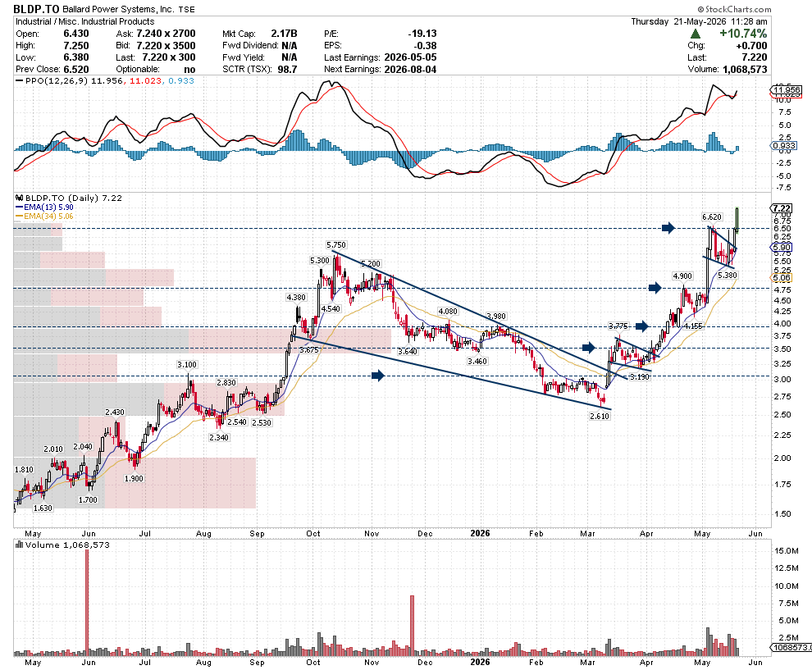Click Industrial / Misc. Industrial Products text
This screenshot has height=670, width=812.
pos(85,22)
